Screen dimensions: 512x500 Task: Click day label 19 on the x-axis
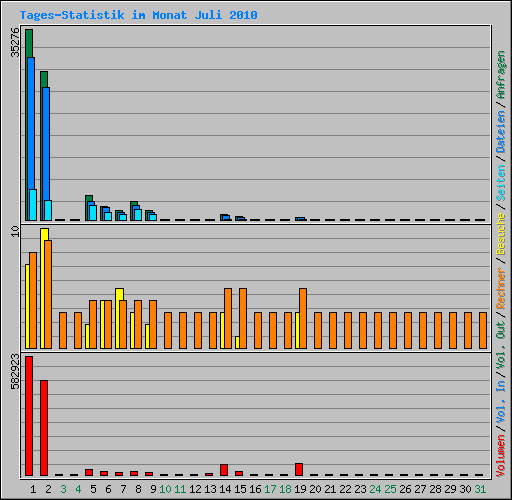tap(300, 489)
